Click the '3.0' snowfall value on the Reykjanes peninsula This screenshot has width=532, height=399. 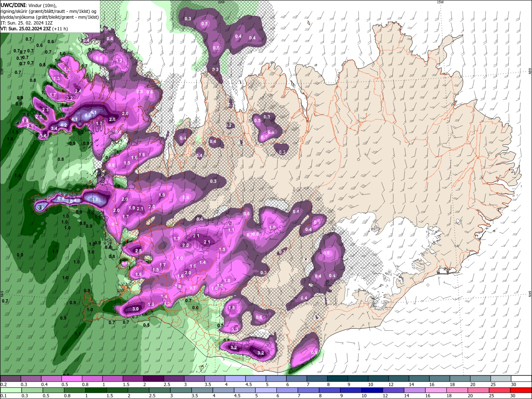click(135, 309)
